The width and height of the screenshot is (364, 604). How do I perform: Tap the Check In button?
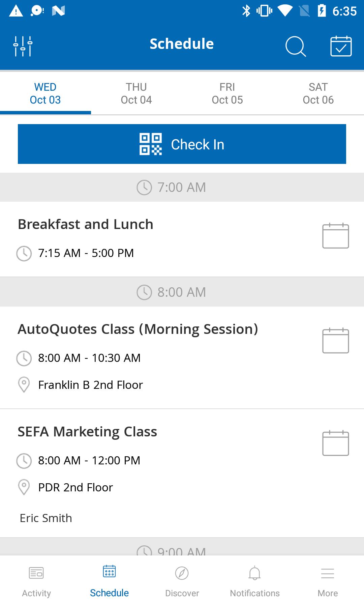point(182,144)
